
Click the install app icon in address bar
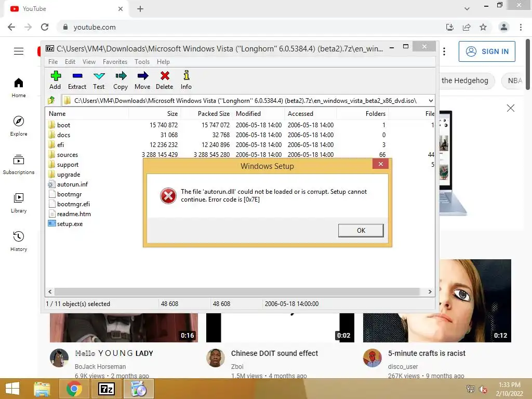click(450, 27)
